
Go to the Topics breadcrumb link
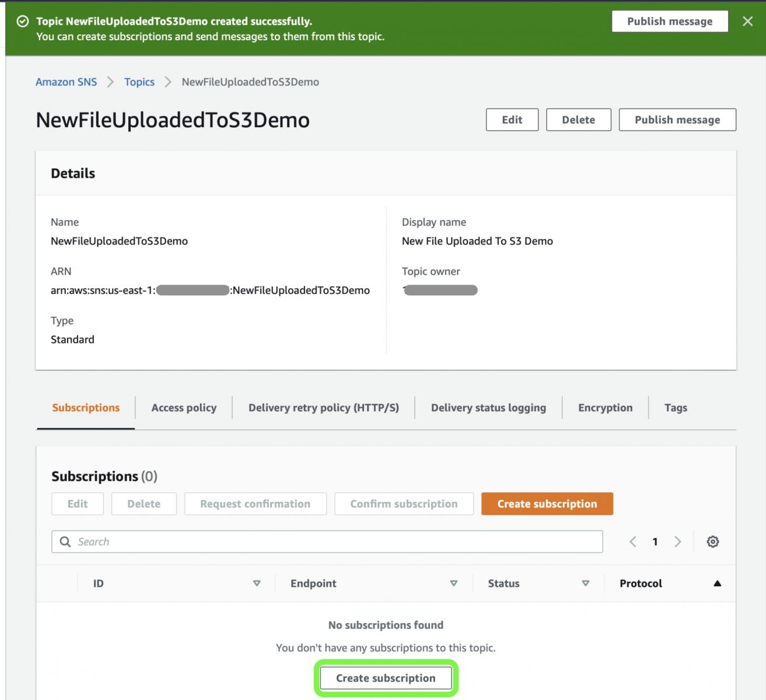(x=139, y=82)
